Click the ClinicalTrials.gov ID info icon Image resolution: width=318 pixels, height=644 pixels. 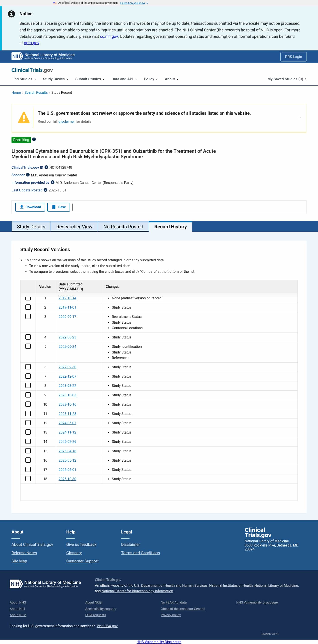(x=46, y=167)
